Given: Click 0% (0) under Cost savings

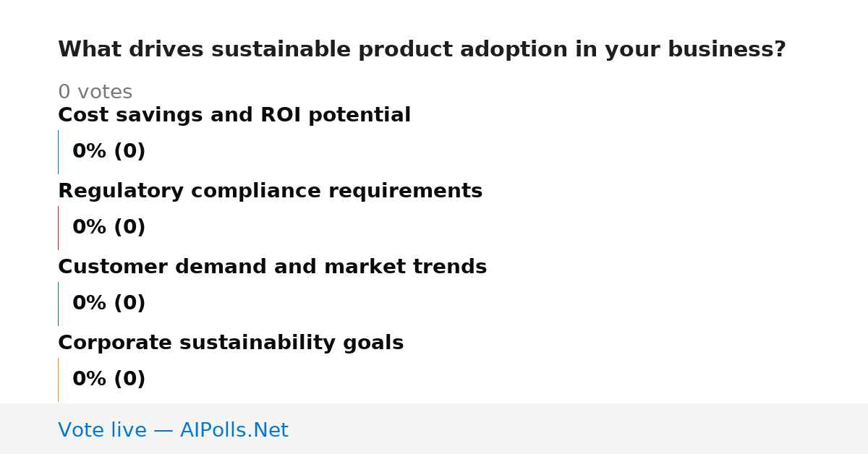Looking at the screenshot, I should 109,152.
